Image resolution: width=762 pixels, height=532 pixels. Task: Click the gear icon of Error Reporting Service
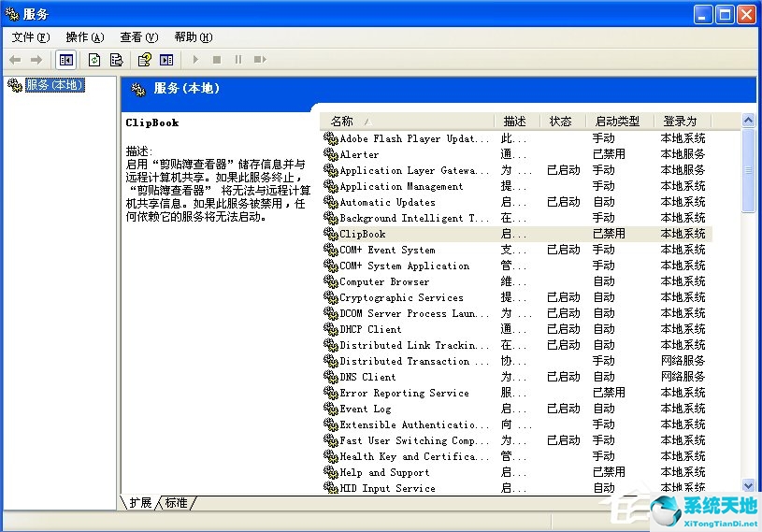(330, 392)
